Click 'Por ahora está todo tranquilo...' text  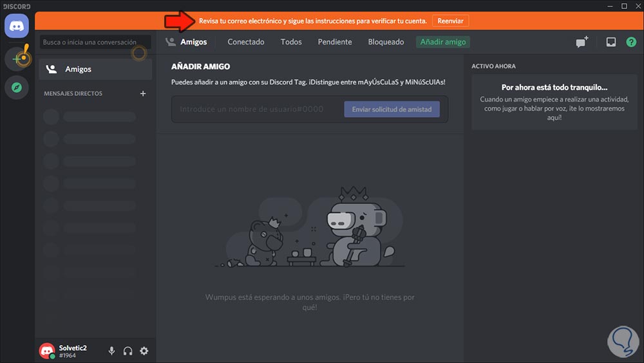click(x=554, y=87)
